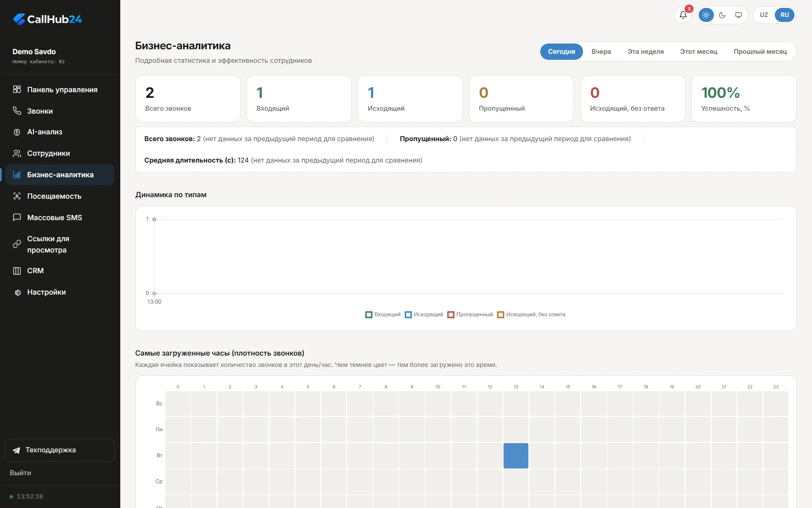
Task: Open the notifications bell icon
Action: tap(683, 15)
